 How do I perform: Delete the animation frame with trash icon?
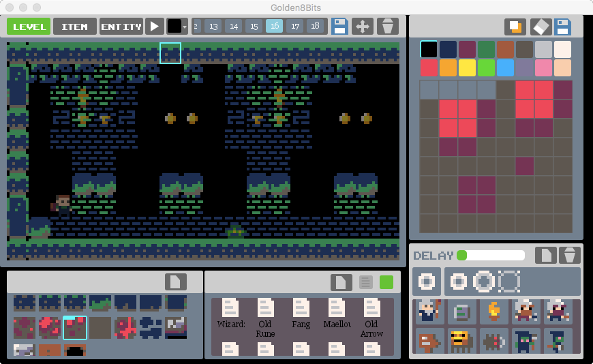(570, 256)
